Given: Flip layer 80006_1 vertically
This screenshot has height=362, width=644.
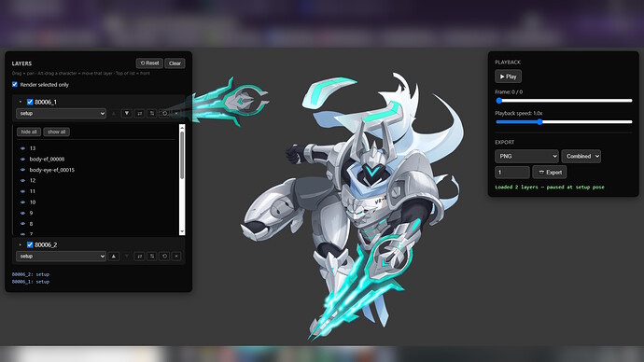Looking at the screenshot, I should [152, 113].
